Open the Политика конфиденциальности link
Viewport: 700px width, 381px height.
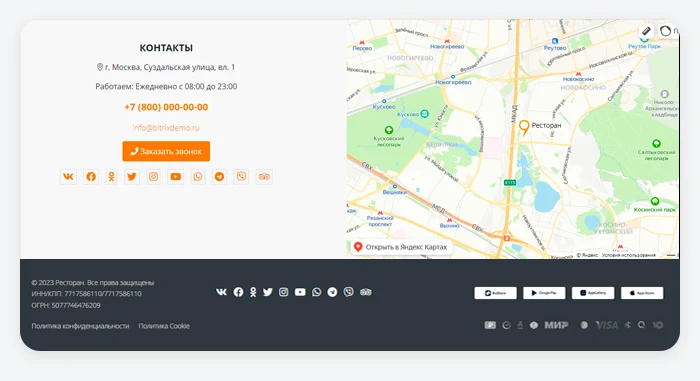[80, 326]
